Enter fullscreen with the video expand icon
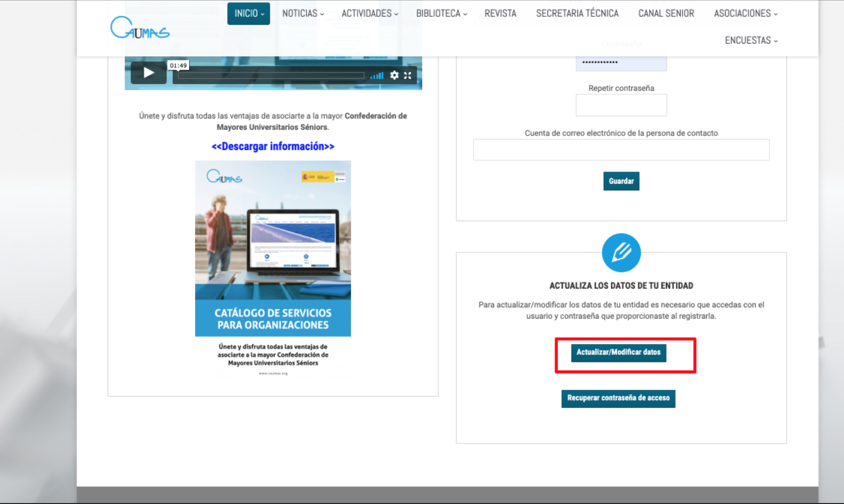 click(x=408, y=75)
